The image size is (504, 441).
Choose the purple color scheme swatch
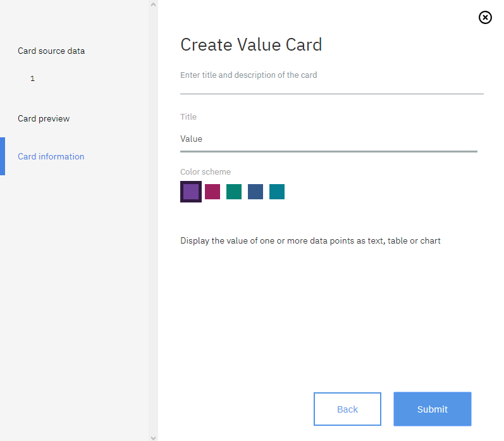tap(191, 192)
